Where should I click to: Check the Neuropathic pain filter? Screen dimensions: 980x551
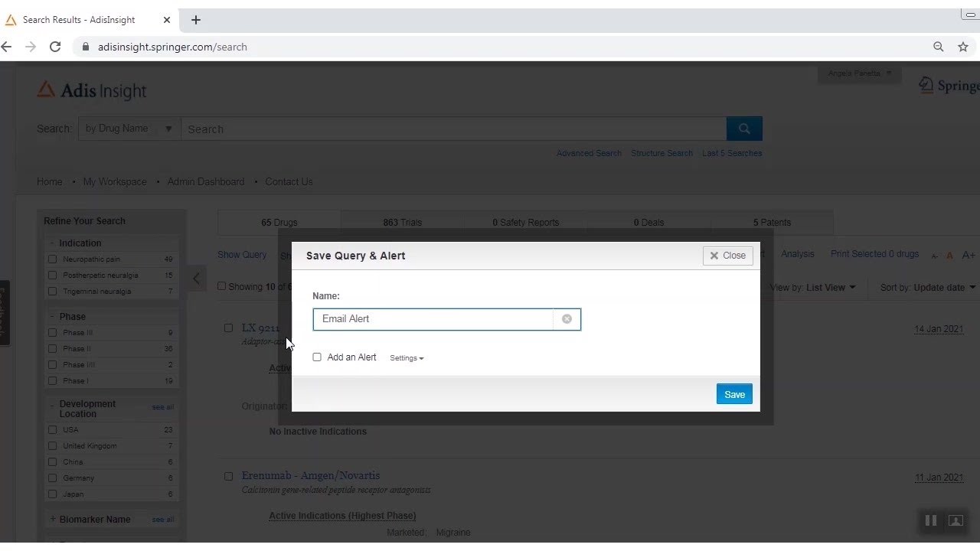pyautogui.click(x=52, y=259)
